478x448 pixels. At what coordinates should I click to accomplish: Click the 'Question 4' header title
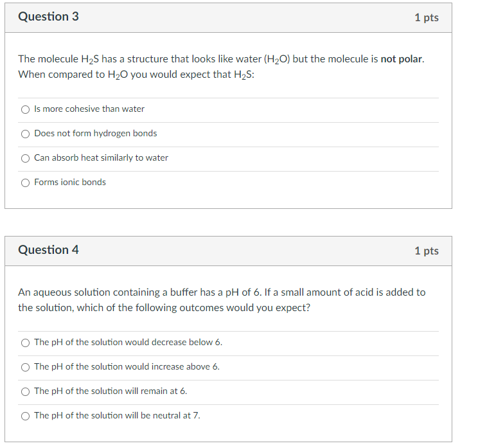tap(48, 250)
